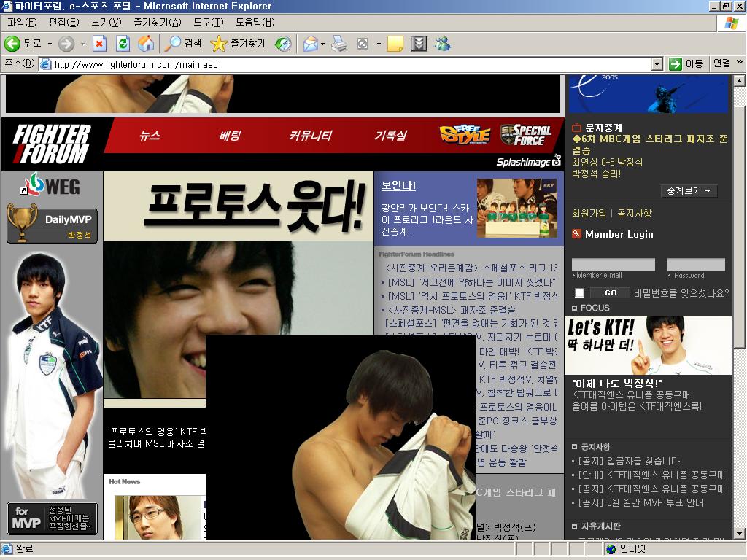Screen dimensions: 747x560
Task: Open the Back button history dropdown arrow
Action: (x=50, y=44)
